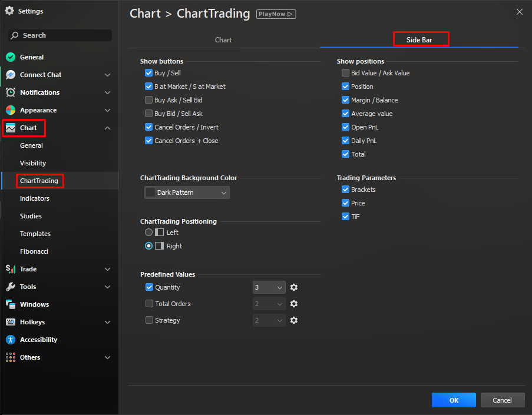The image size is (532, 415).
Task: Click the General green checkmark icon
Action: [x=11, y=57]
